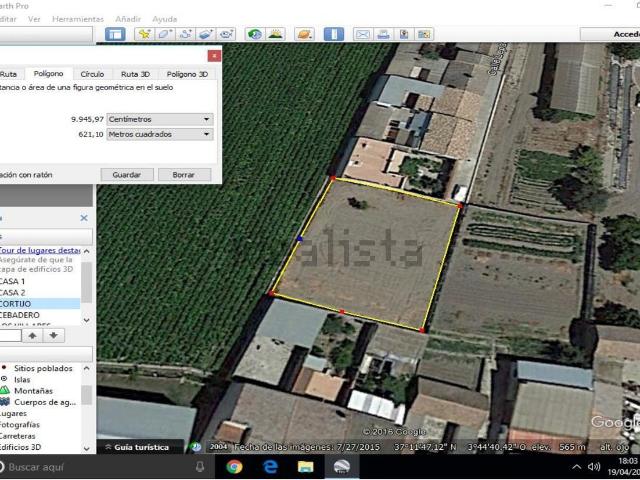The width and height of the screenshot is (640, 480).
Task: Click the Add Path toolbar icon
Action: 186,34
